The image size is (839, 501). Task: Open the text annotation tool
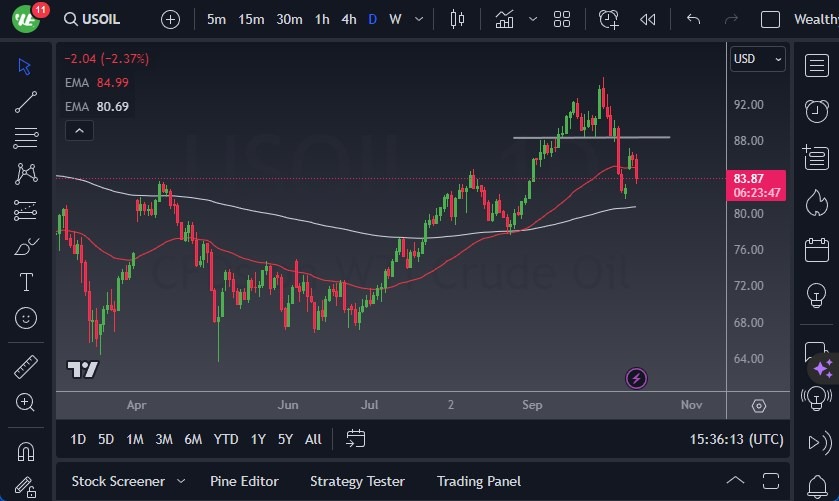(26, 282)
